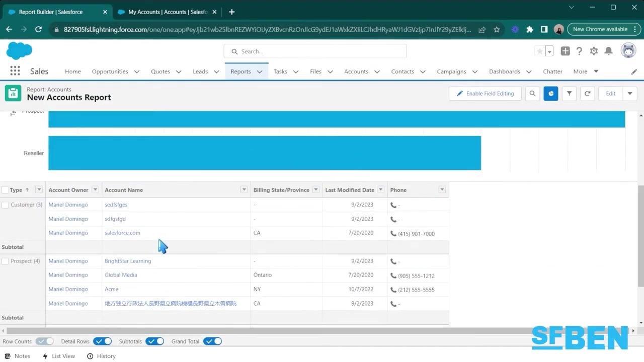Refresh the report with the refresh icon
This screenshot has width=644, height=362.
[x=587, y=94]
